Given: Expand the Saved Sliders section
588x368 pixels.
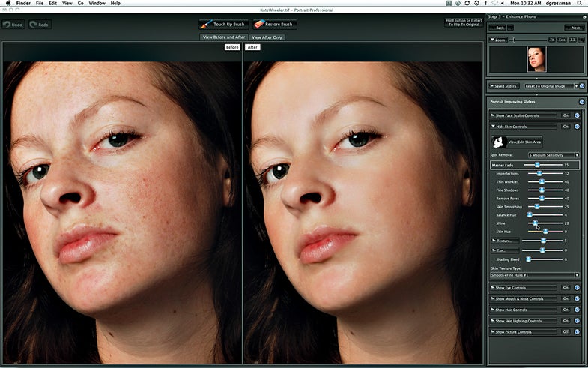Looking at the screenshot, I should click(504, 86).
